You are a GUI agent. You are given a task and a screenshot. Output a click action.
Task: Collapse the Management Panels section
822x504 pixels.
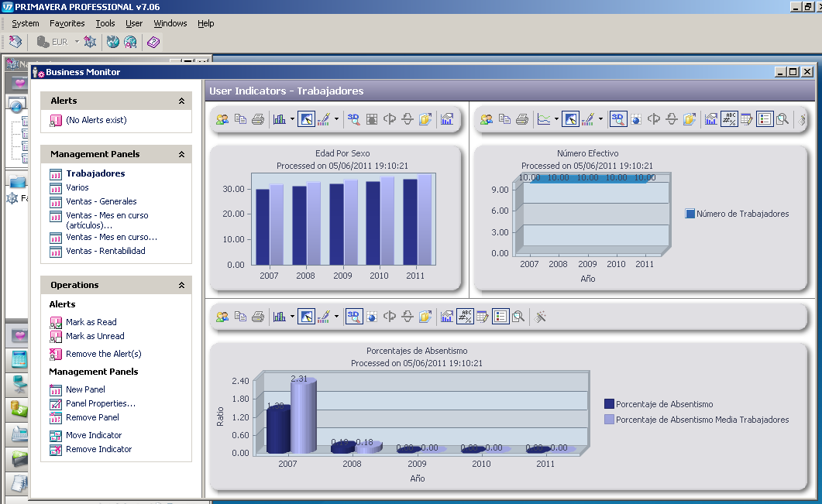tap(181, 154)
